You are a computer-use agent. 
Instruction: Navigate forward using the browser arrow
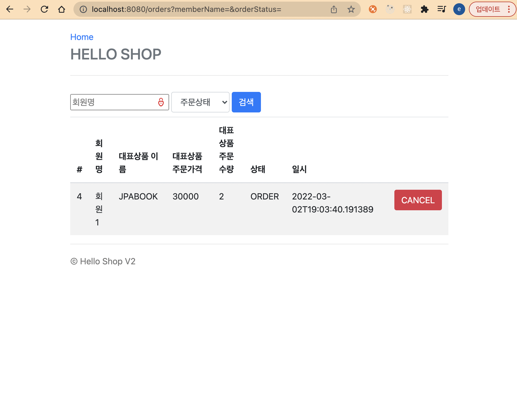click(27, 9)
